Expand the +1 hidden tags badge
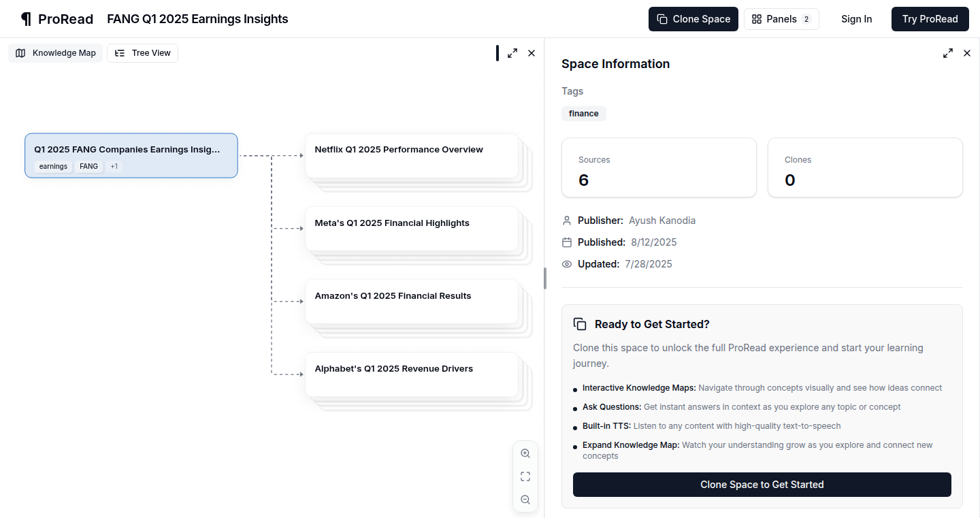Viewport: 980px width, 518px height. click(x=114, y=167)
